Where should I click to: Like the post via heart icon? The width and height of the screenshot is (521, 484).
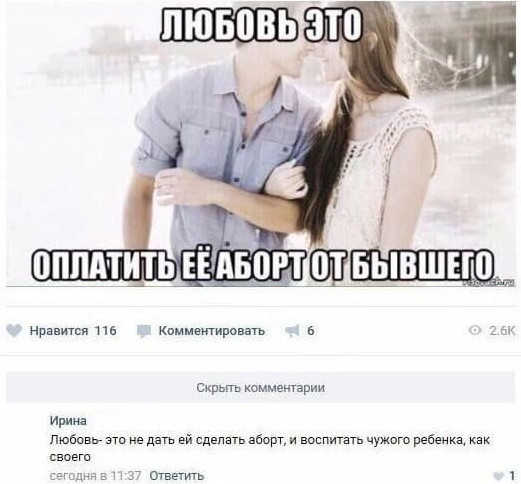pyautogui.click(x=14, y=331)
